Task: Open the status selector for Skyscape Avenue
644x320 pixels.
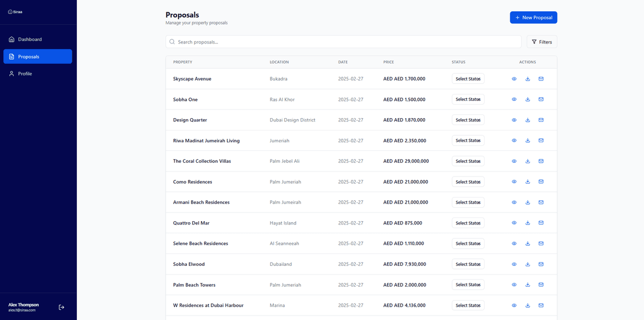Action: click(467, 78)
